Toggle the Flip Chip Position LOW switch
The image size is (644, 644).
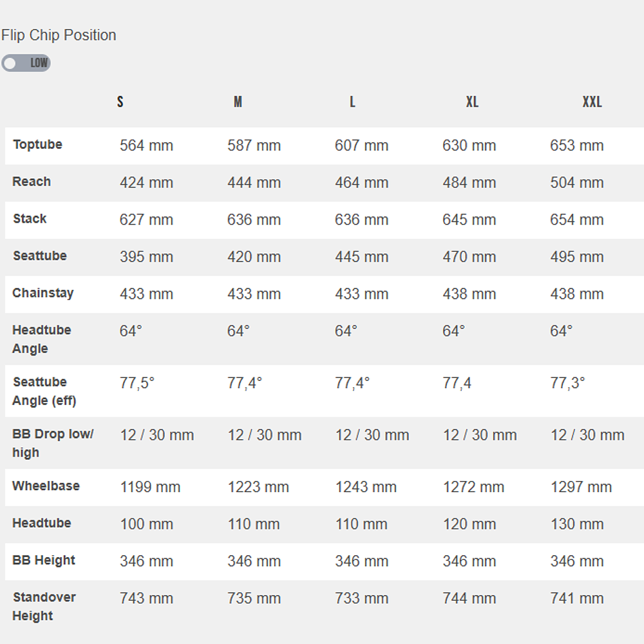[26, 63]
